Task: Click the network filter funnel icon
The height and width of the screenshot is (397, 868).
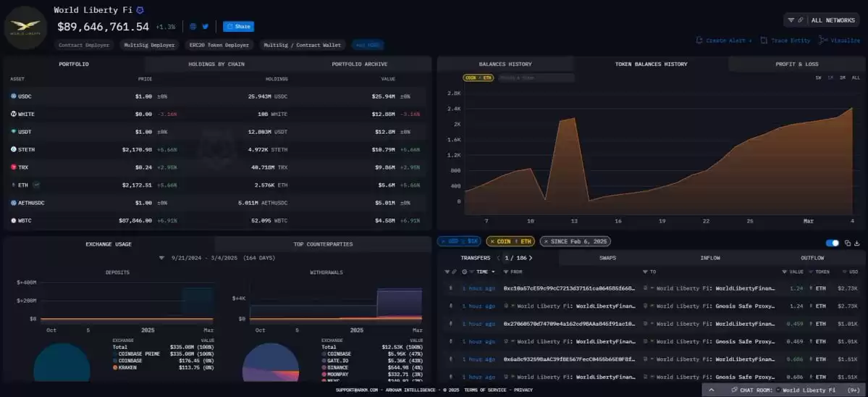Action: click(x=791, y=20)
